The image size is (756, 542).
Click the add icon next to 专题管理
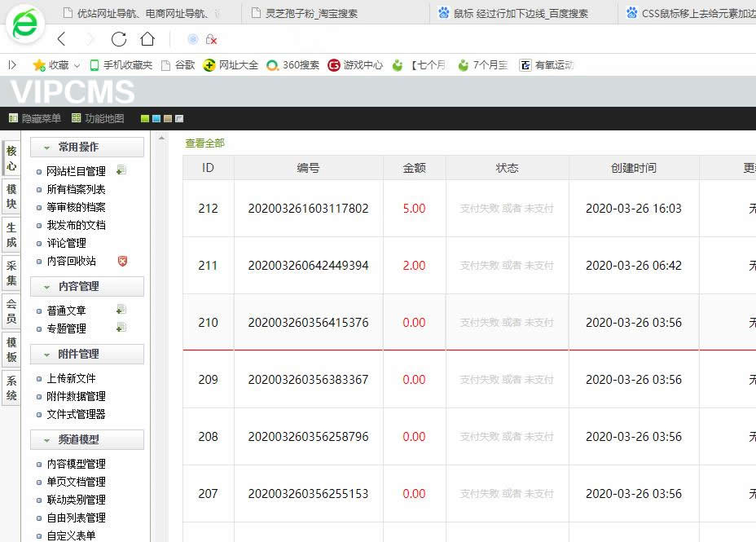click(121, 328)
